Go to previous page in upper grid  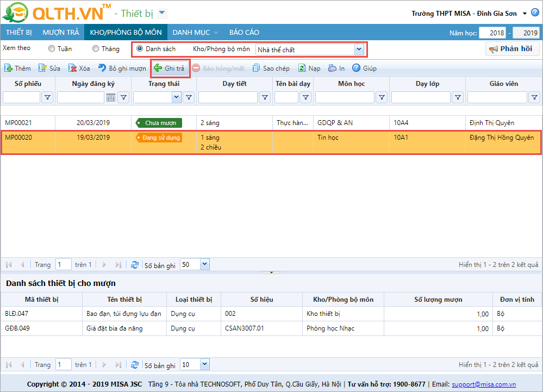point(22,265)
